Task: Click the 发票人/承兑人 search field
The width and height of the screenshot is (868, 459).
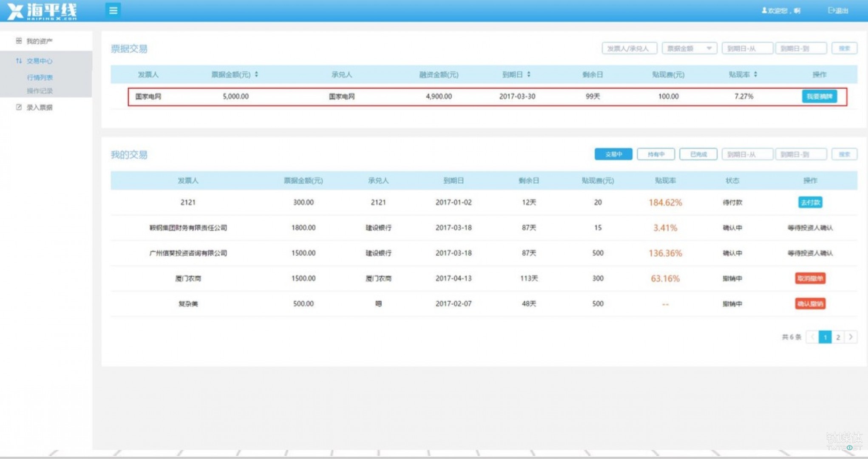Action: (629, 48)
